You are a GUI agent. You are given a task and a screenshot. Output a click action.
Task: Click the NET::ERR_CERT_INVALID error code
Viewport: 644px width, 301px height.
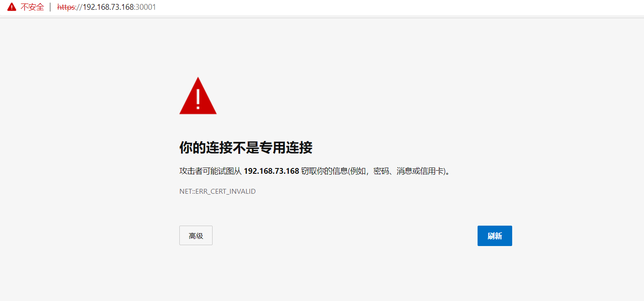(x=217, y=192)
